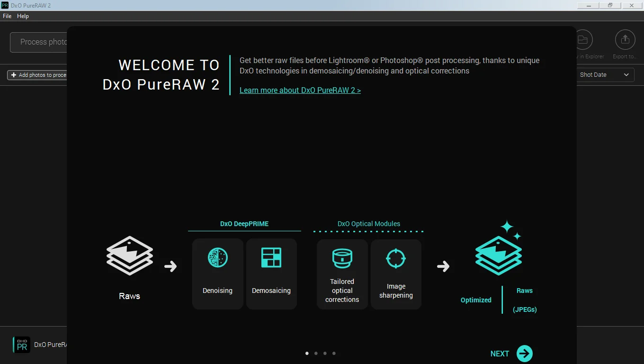Click the Tailored optical corrections lens icon
Image resolution: width=644 pixels, height=364 pixels.
342,258
